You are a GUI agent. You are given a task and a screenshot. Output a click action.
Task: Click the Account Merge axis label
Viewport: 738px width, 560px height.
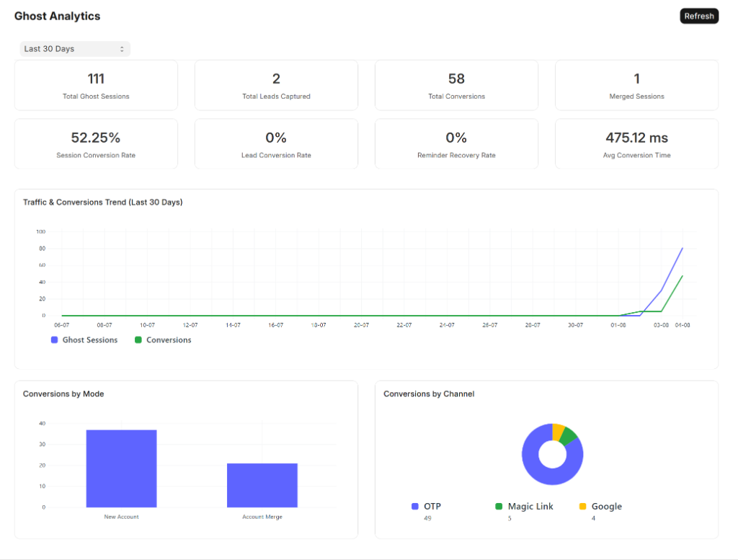pyautogui.click(x=262, y=517)
